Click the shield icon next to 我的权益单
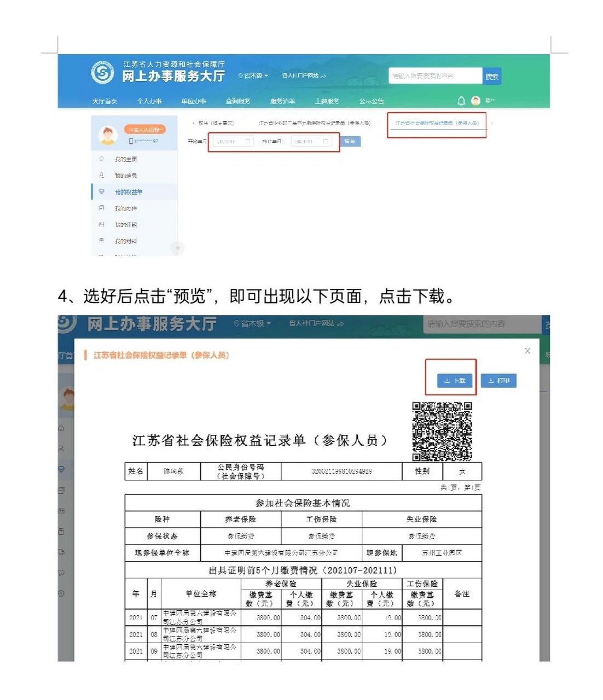Viewport: 603px width, 700px height. (x=101, y=192)
